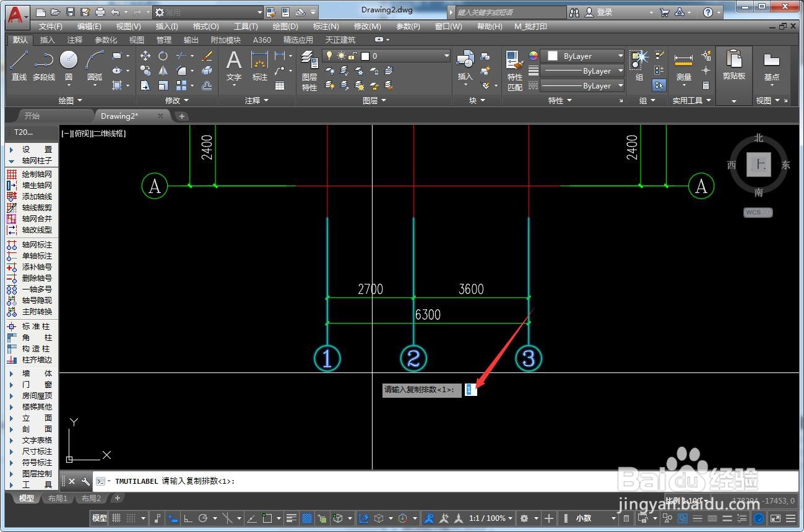The width and height of the screenshot is (804, 532).
Task: Click the keyword search box
Action: tap(511, 12)
